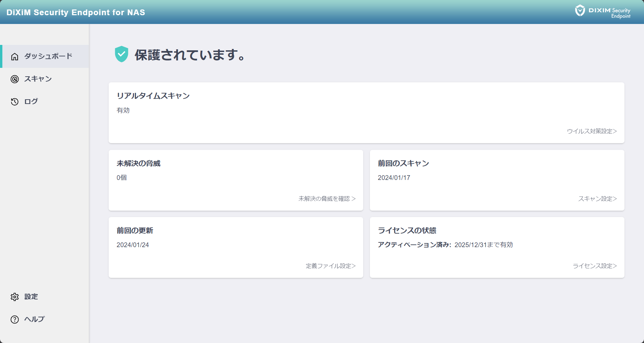Click the 定義ファイル設定 link

click(x=330, y=266)
